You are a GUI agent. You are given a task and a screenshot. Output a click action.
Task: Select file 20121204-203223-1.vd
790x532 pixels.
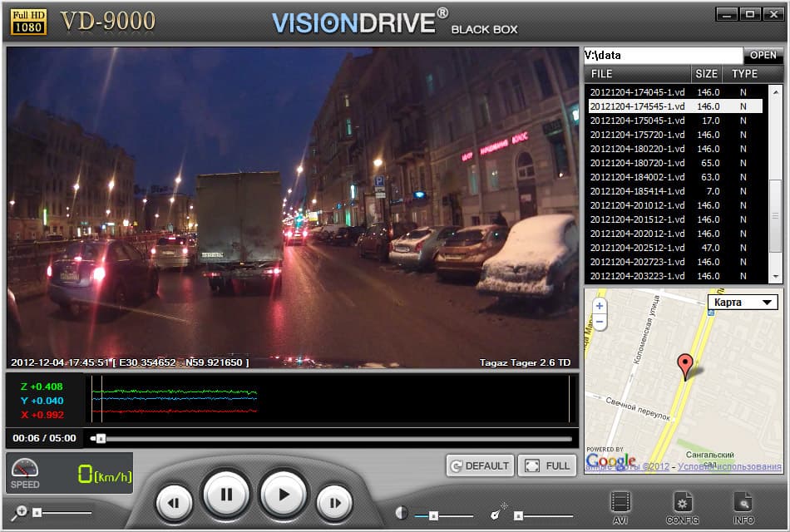pyautogui.click(x=675, y=276)
